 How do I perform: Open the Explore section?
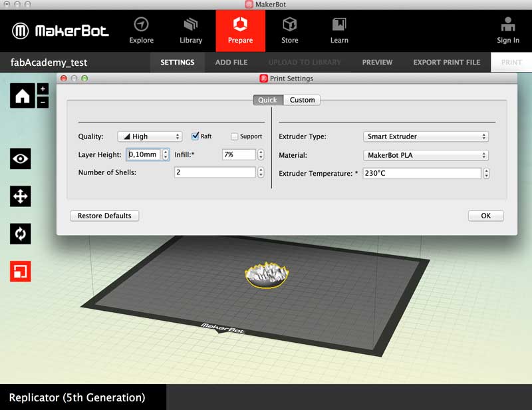pos(141,31)
